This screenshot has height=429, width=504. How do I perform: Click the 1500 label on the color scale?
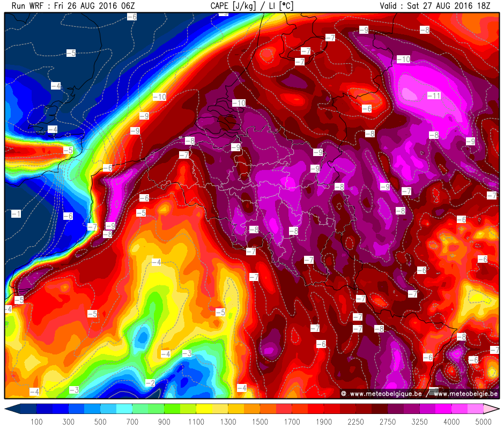(x=260, y=421)
